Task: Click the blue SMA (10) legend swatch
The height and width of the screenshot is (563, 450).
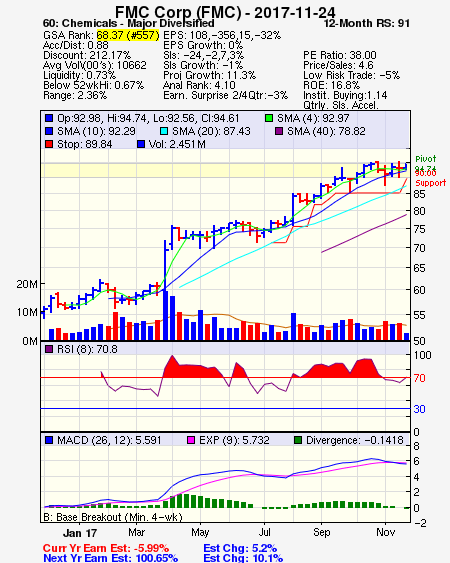Action: (49, 131)
